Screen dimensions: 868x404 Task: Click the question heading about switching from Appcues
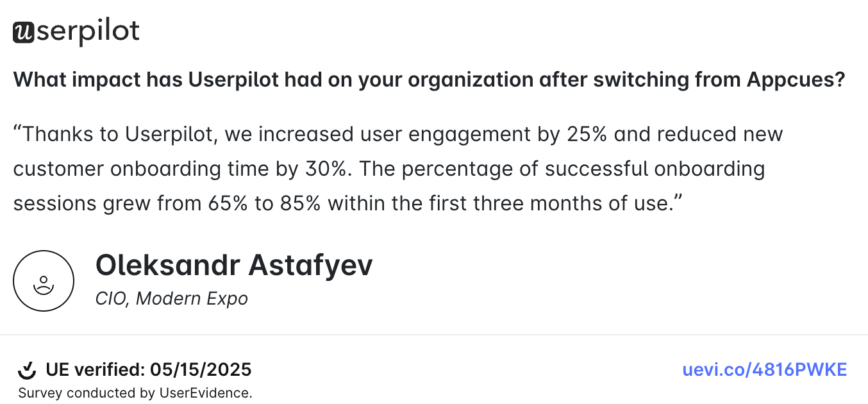point(429,80)
